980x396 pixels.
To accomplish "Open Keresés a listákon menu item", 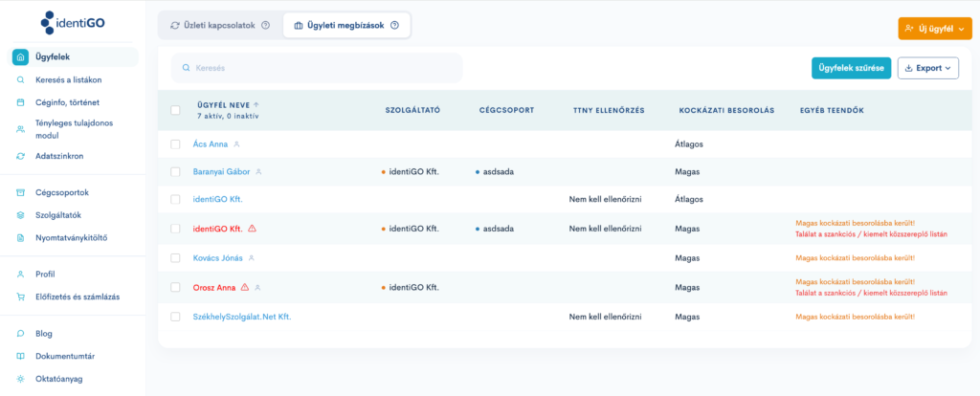I will pyautogui.click(x=69, y=80).
